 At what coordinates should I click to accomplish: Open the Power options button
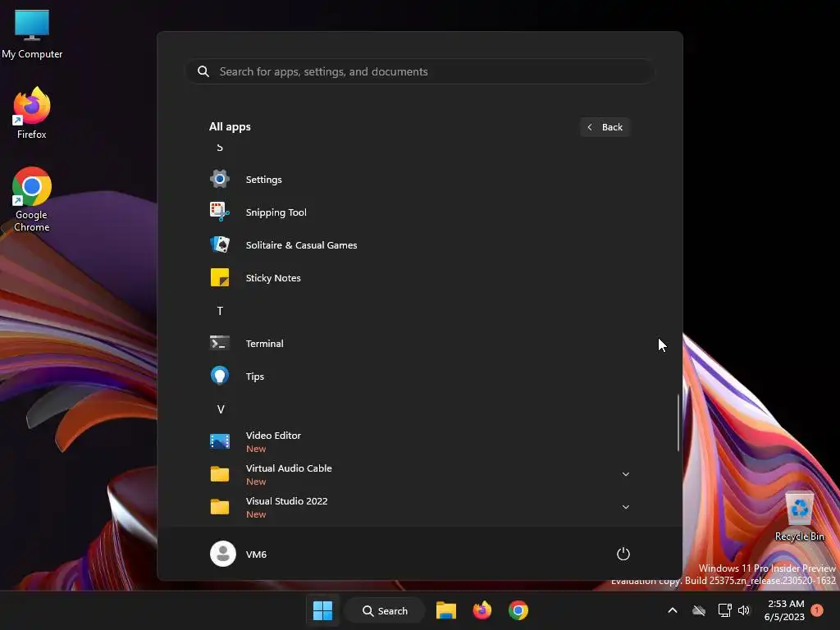tap(623, 554)
